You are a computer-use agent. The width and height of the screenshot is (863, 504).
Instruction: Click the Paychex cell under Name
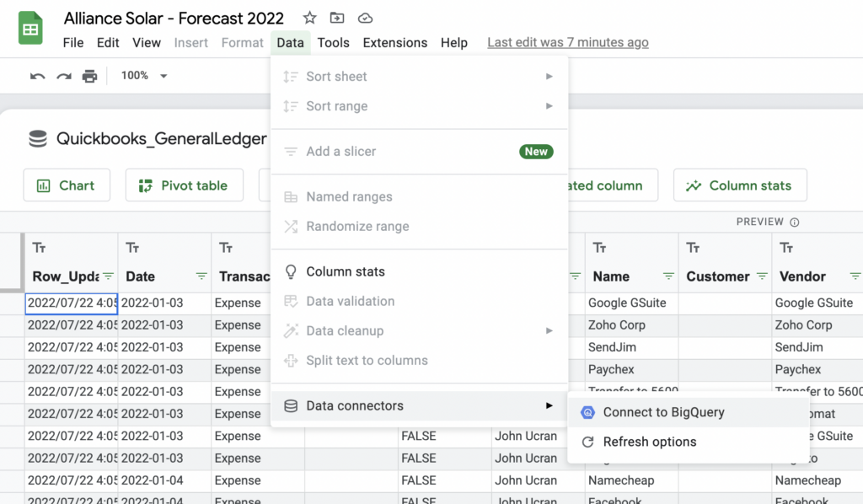(631, 369)
